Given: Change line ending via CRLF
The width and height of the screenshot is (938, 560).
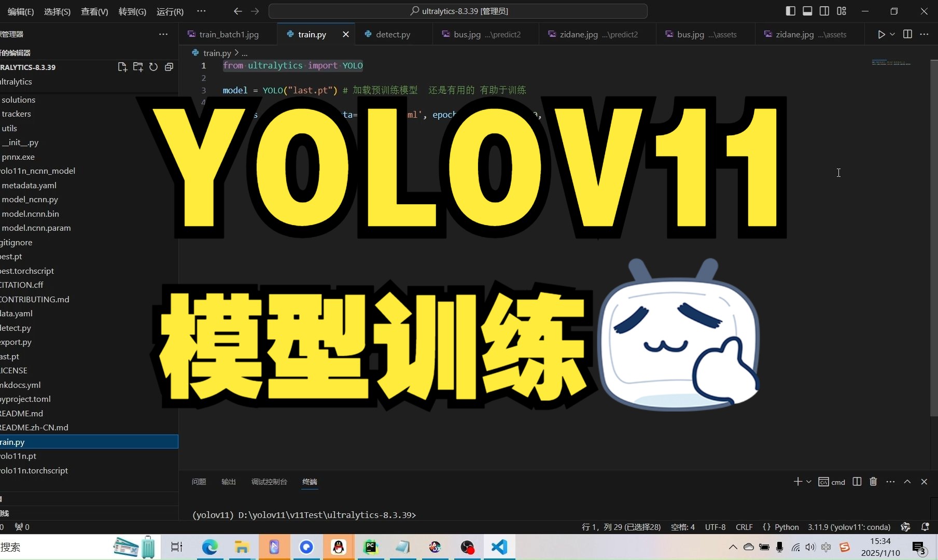Looking at the screenshot, I should pyautogui.click(x=744, y=527).
